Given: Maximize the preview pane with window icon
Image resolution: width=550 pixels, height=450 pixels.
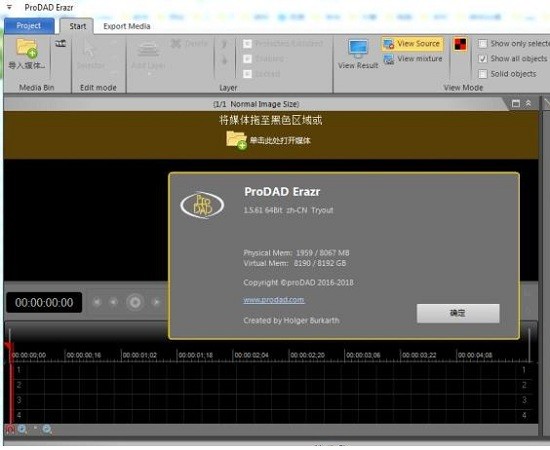Looking at the screenshot, I should (516, 103).
